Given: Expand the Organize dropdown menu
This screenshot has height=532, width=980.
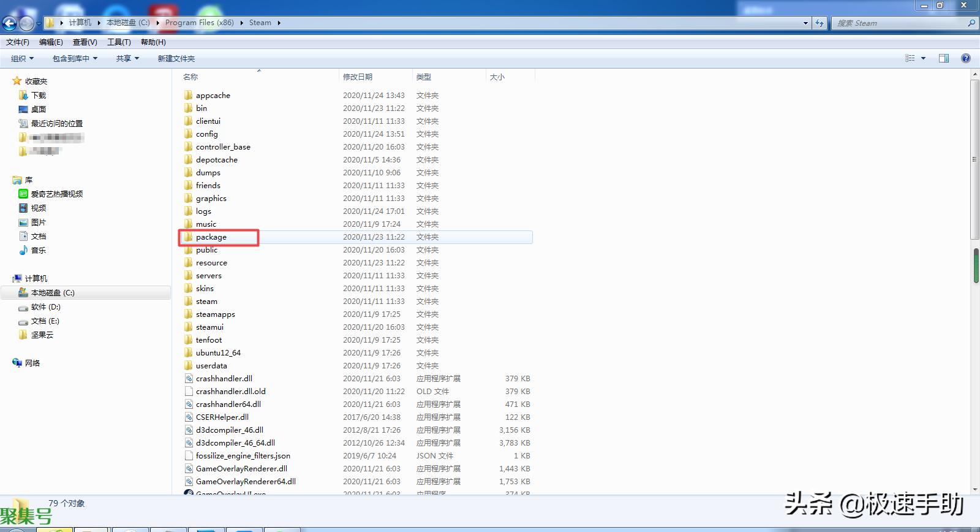Looking at the screenshot, I should pyautogui.click(x=22, y=58).
